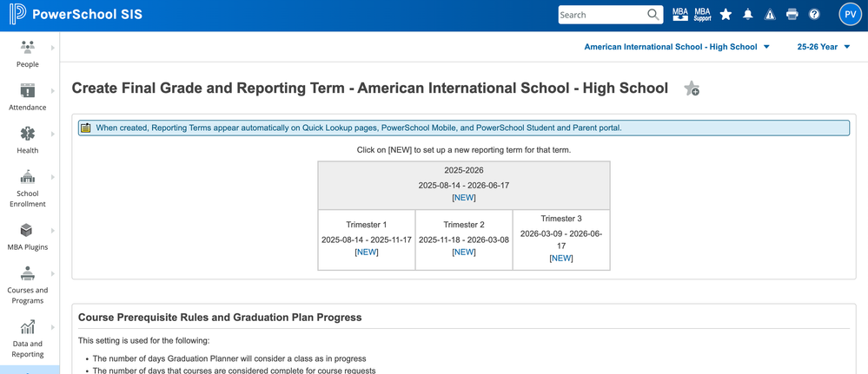This screenshot has height=374, width=868.
Task: Open the help question mark icon
Action: pyautogui.click(x=814, y=15)
